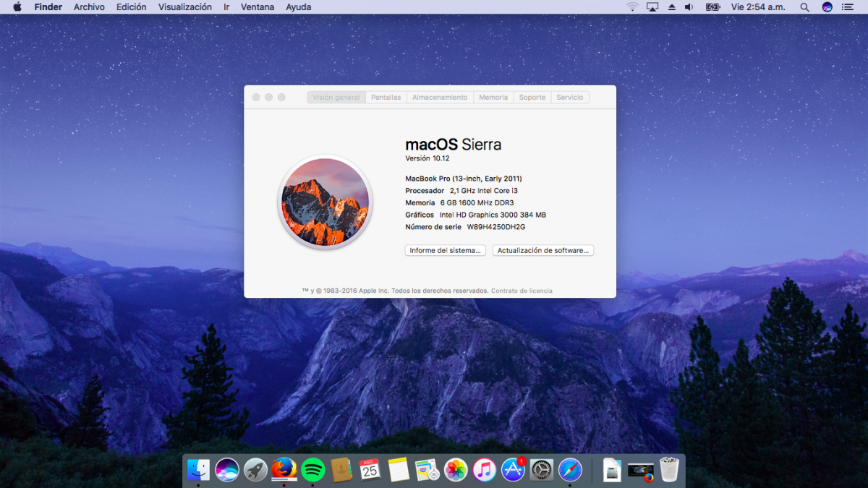Open the Trash in the Dock
Image resolution: width=868 pixels, height=488 pixels.
(670, 470)
